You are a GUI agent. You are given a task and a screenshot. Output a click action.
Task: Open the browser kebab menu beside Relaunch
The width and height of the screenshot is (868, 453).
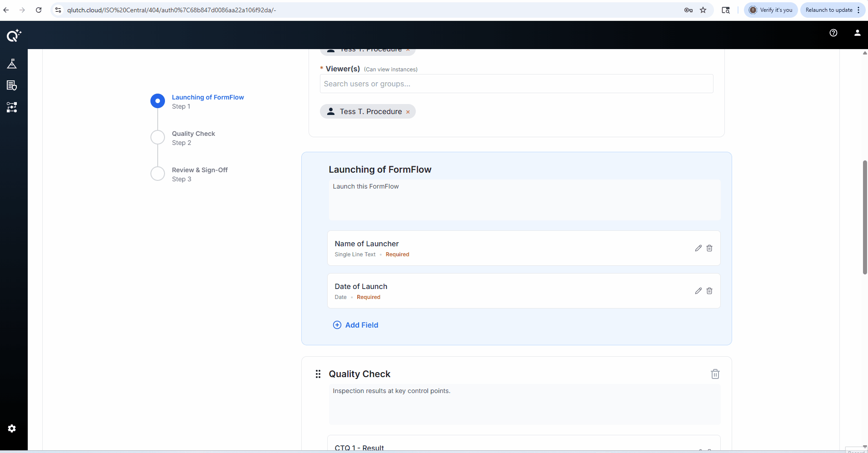click(858, 10)
